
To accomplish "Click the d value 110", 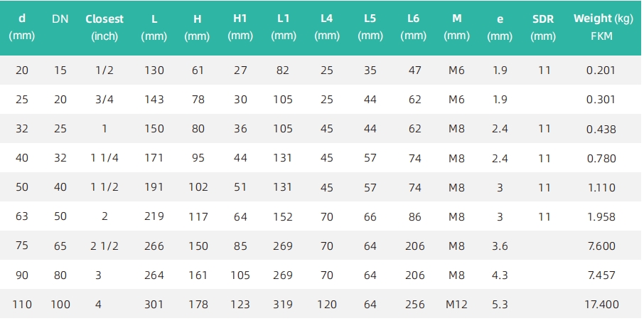I will (x=22, y=305).
